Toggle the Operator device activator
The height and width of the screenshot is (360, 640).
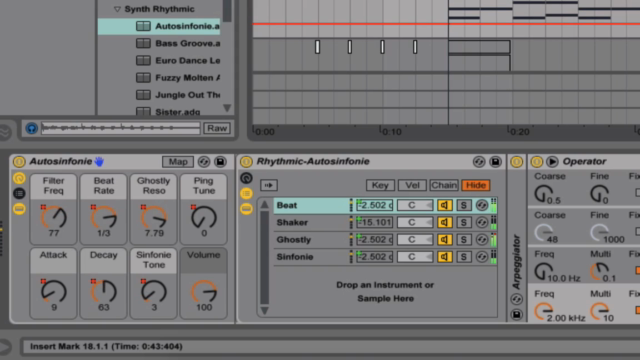pos(536,162)
